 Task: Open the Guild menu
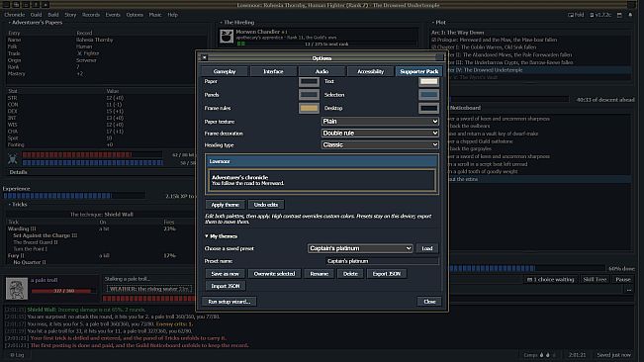point(37,15)
